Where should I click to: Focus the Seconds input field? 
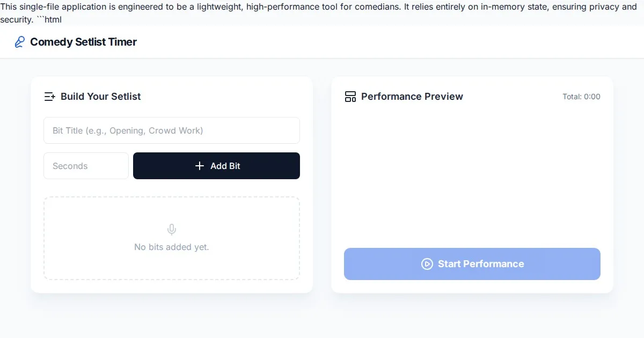coord(86,166)
